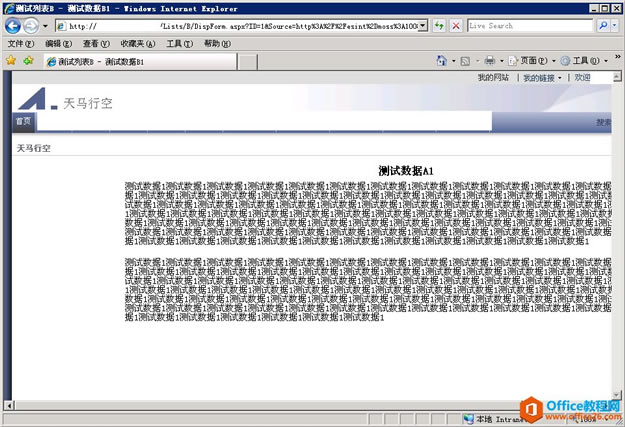The height and width of the screenshot is (427, 625).
Task: Click the search magnifier icon
Action: [x=603, y=26]
